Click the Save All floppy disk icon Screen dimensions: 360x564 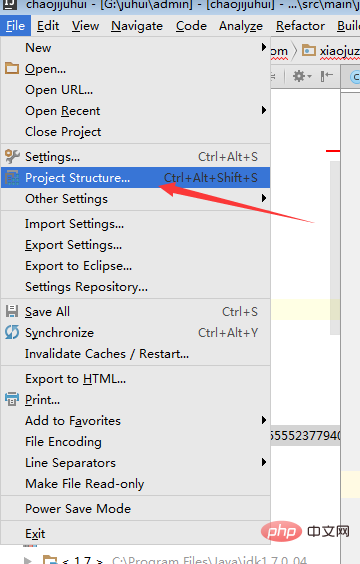pyautogui.click(x=12, y=311)
